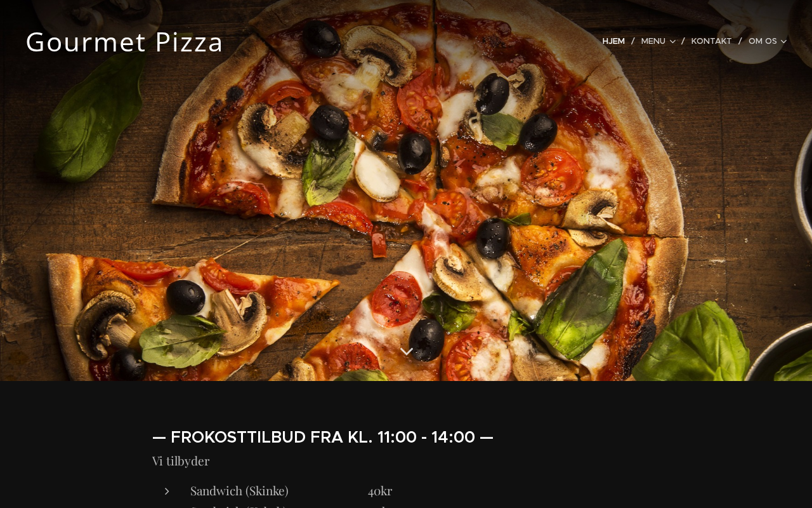812x508 pixels.
Task: Click the pizza hero banner image
Action: click(406, 190)
